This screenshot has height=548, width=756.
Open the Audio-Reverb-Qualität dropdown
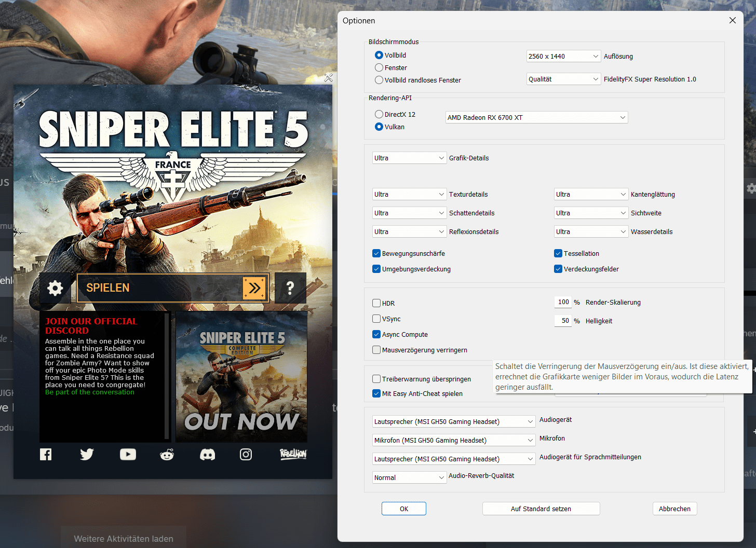(410, 477)
